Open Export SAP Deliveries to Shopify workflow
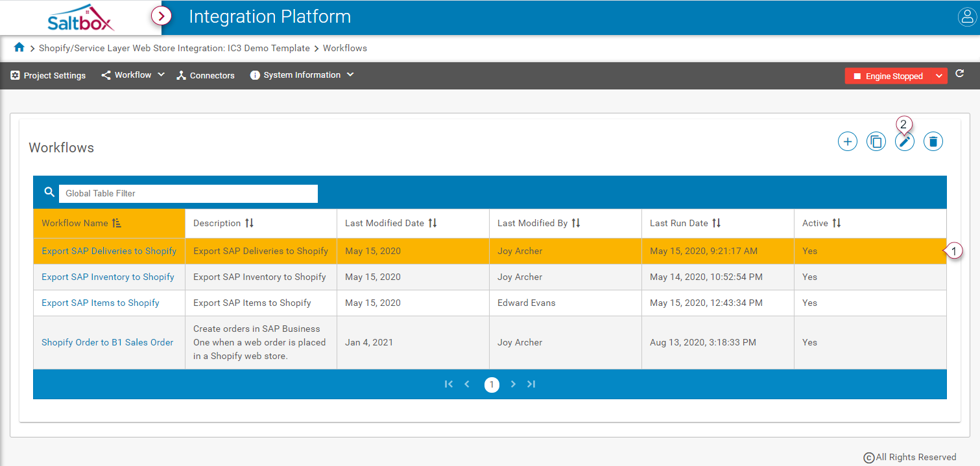This screenshot has height=466, width=980. tap(109, 251)
